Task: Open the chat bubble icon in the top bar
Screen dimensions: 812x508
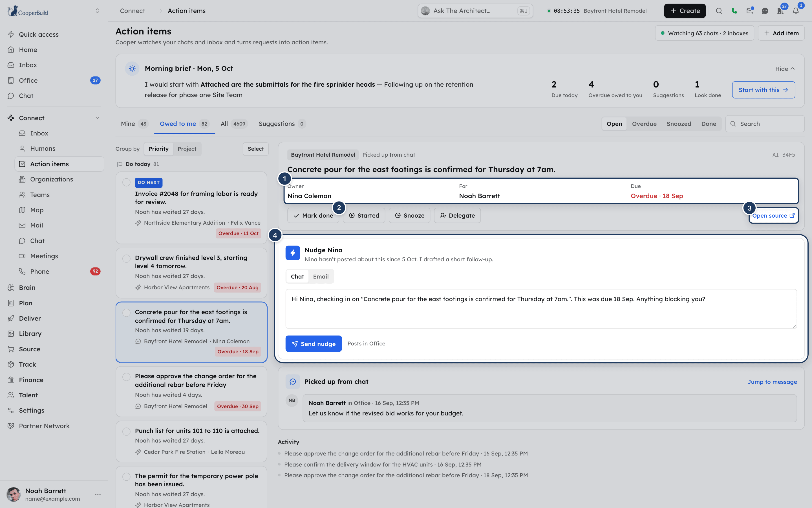Action: (765, 11)
